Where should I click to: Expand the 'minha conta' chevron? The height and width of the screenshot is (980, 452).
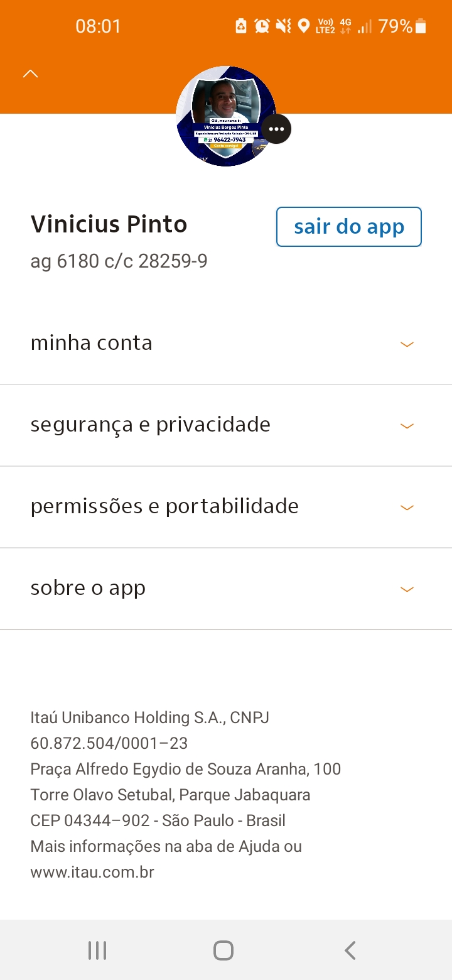coord(407,344)
